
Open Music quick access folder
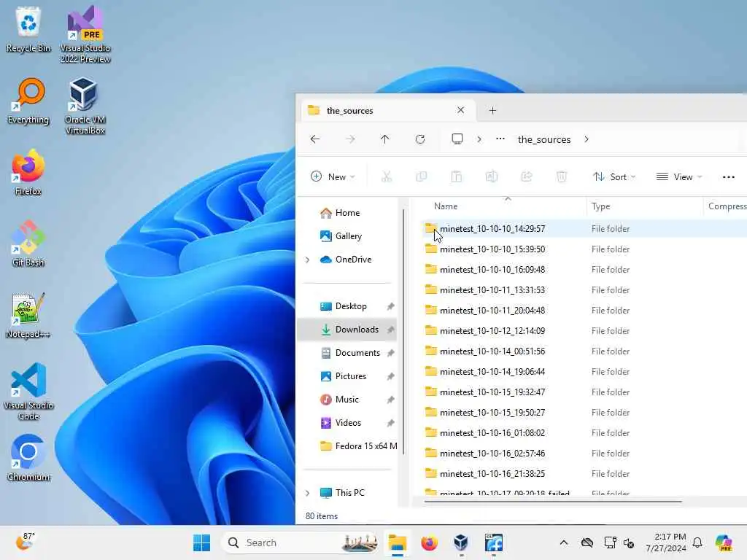coord(347,400)
